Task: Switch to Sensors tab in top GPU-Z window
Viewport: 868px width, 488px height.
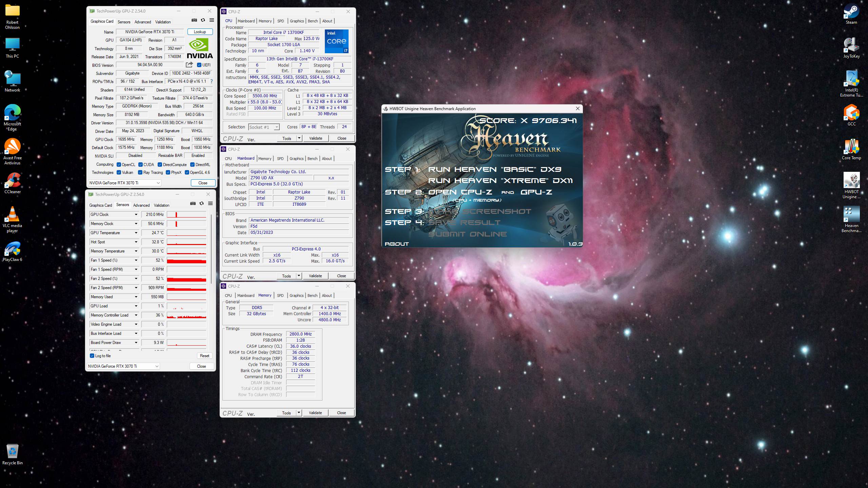Action: pos(124,22)
